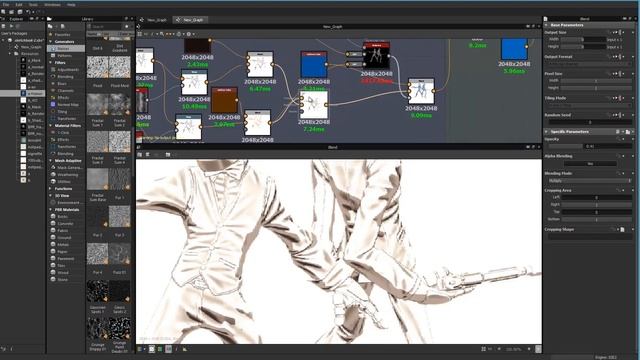
Task: Select the Patterns category in Library
Action: coord(64,56)
